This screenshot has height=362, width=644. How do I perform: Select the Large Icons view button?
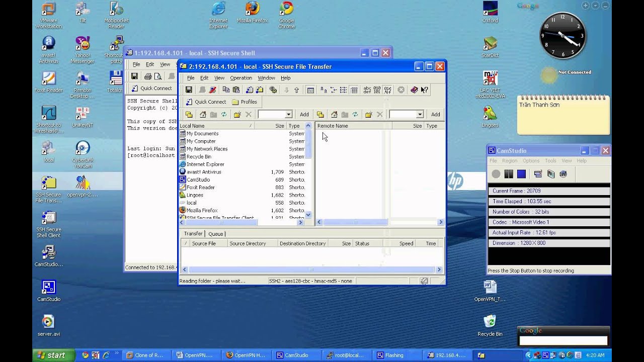coord(324,90)
